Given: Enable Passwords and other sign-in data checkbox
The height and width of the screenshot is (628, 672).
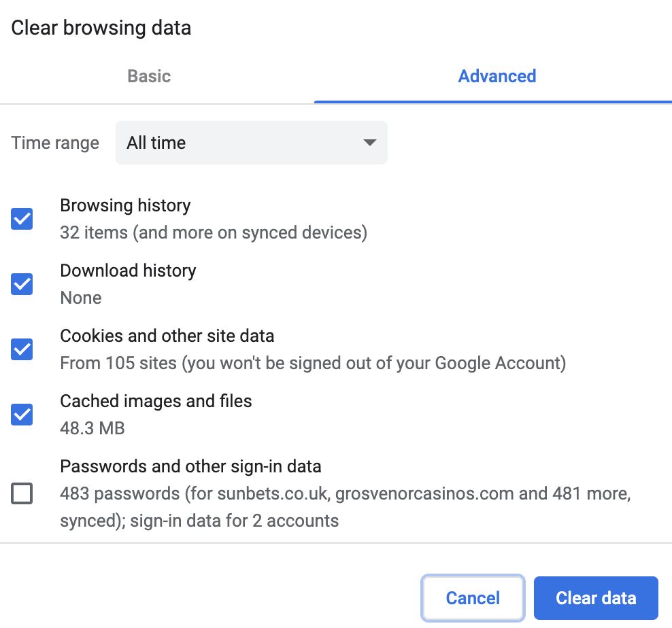Looking at the screenshot, I should 22,493.
